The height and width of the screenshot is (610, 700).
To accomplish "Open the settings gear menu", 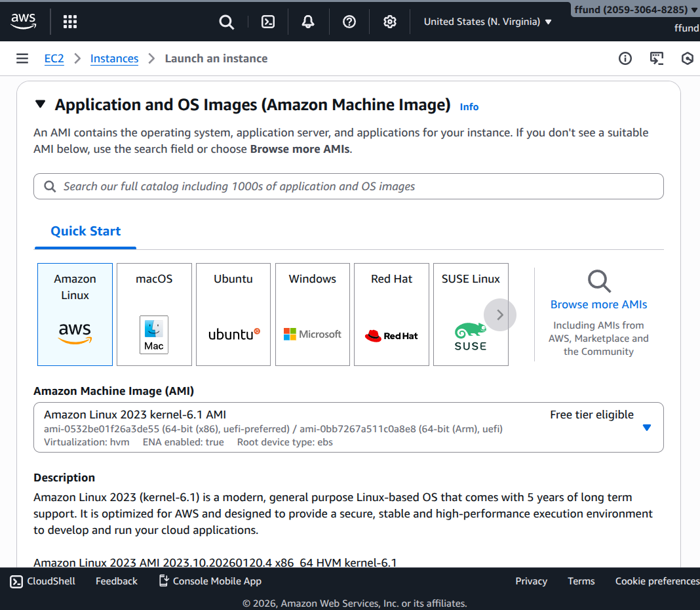I will tap(390, 22).
